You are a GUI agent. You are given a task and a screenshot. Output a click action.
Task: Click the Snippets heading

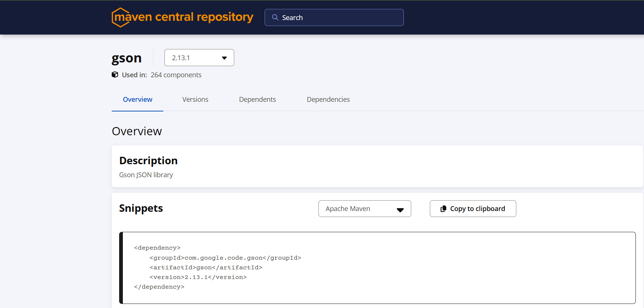141,208
